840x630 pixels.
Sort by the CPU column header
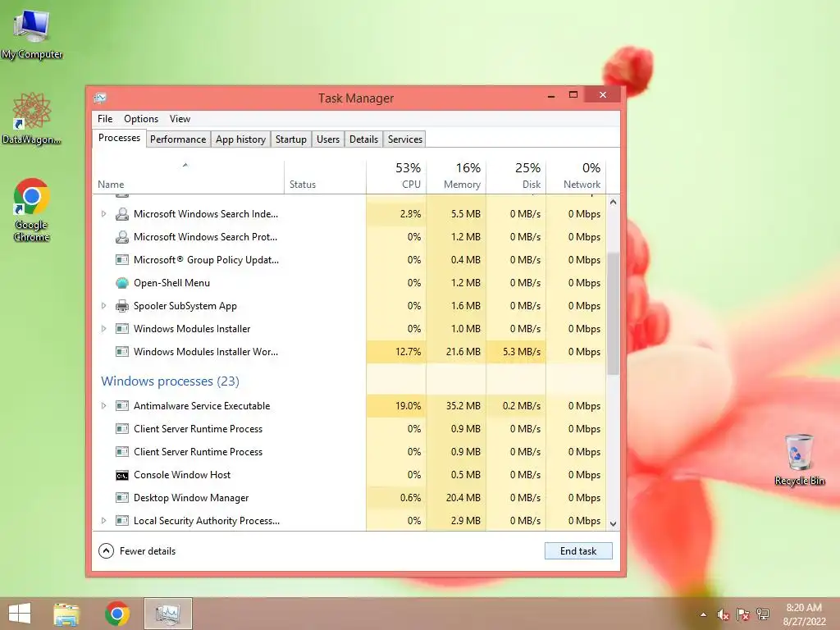point(396,177)
